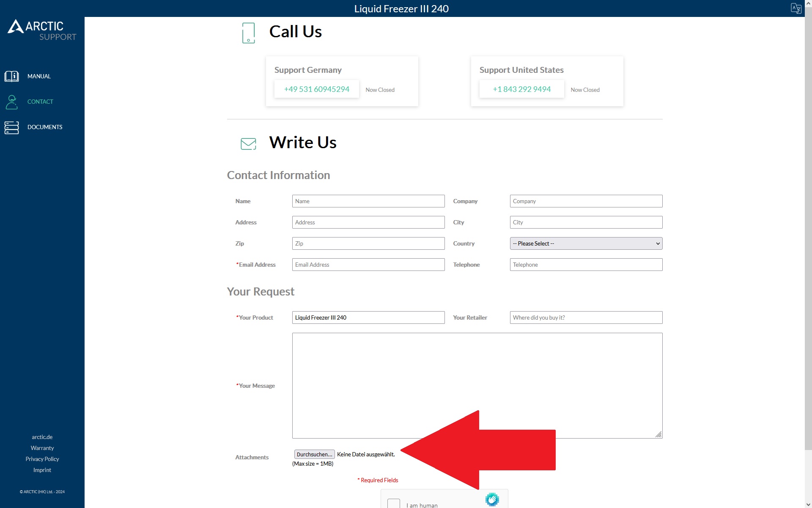Image resolution: width=812 pixels, height=508 pixels.
Task: Click the Documents stack icon
Action: click(11, 127)
